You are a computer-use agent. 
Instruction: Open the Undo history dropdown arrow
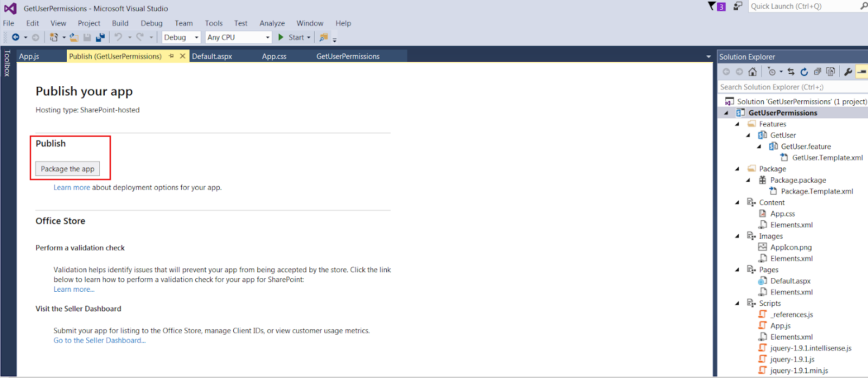pyautogui.click(x=130, y=37)
